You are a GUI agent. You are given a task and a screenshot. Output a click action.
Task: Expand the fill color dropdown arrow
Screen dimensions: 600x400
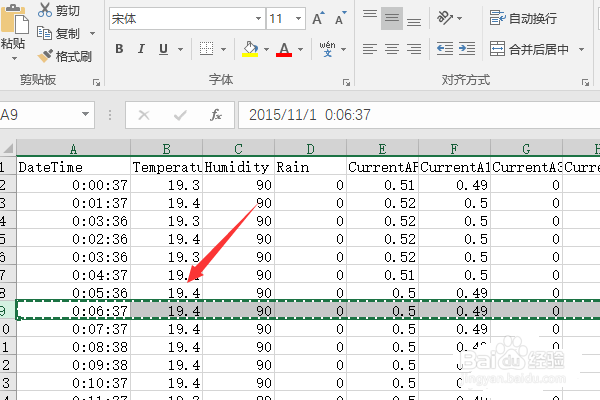[x=266, y=49]
